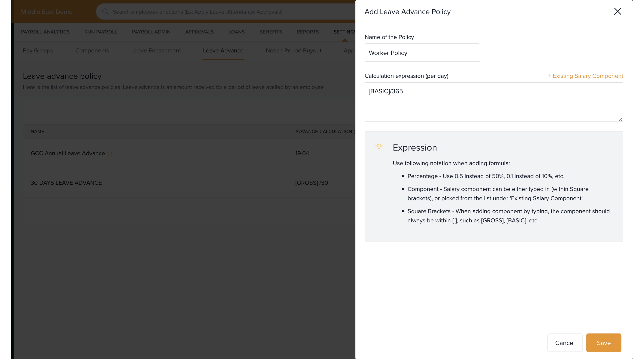Select the 30 DAYS LEAVE ADVANCE row

(66, 183)
